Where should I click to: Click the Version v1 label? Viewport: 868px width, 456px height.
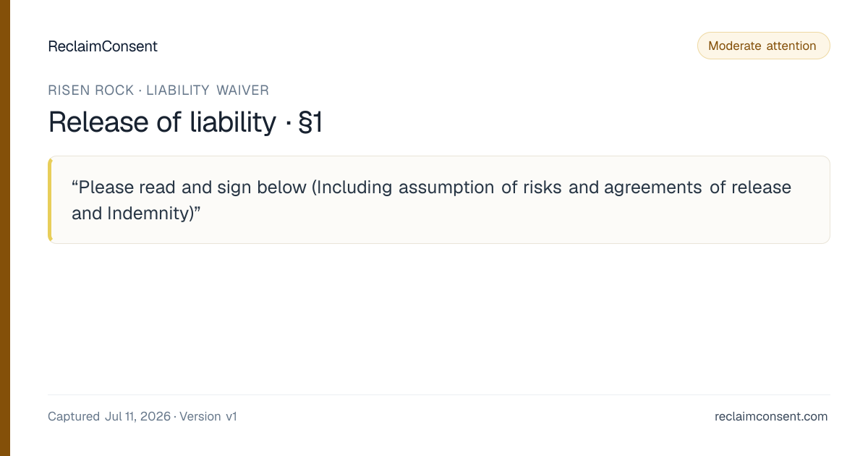click(x=208, y=416)
